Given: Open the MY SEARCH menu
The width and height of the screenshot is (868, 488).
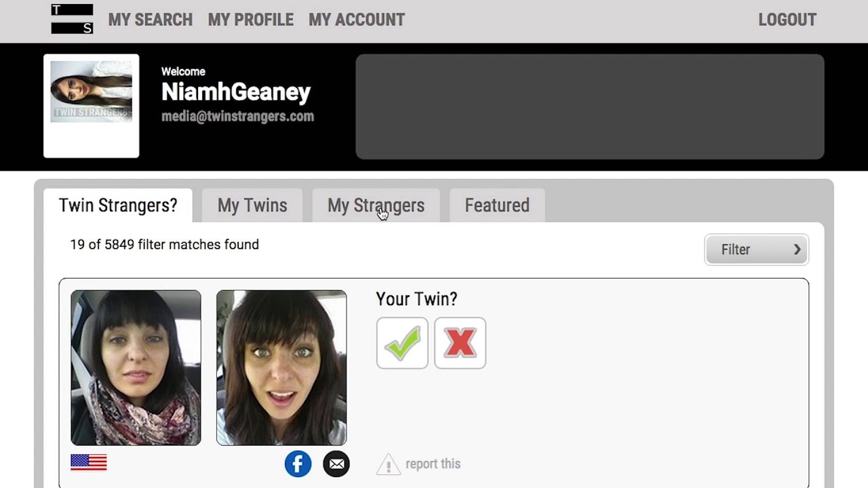Looking at the screenshot, I should [151, 20].
